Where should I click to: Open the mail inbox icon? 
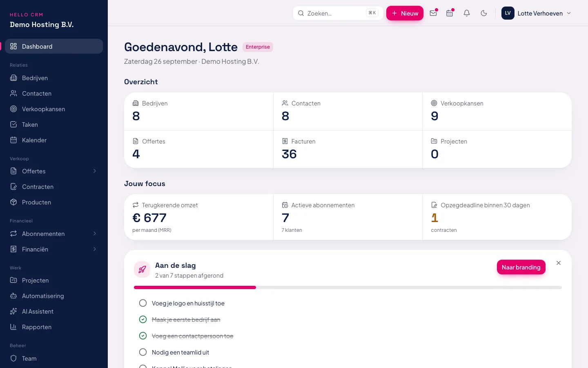point(433,13)
